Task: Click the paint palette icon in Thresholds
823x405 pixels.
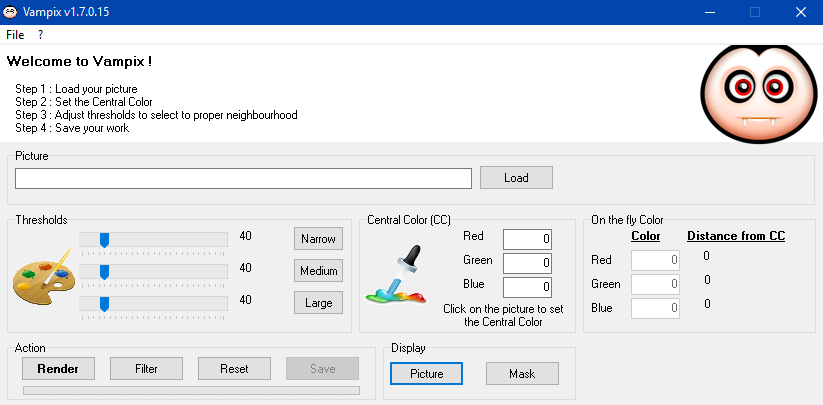Action: click(43, 276)
